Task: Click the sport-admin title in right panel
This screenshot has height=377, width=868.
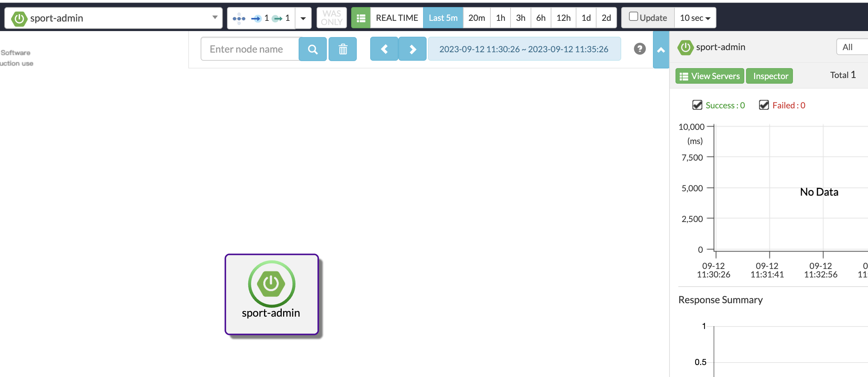Action: point(720,47)
